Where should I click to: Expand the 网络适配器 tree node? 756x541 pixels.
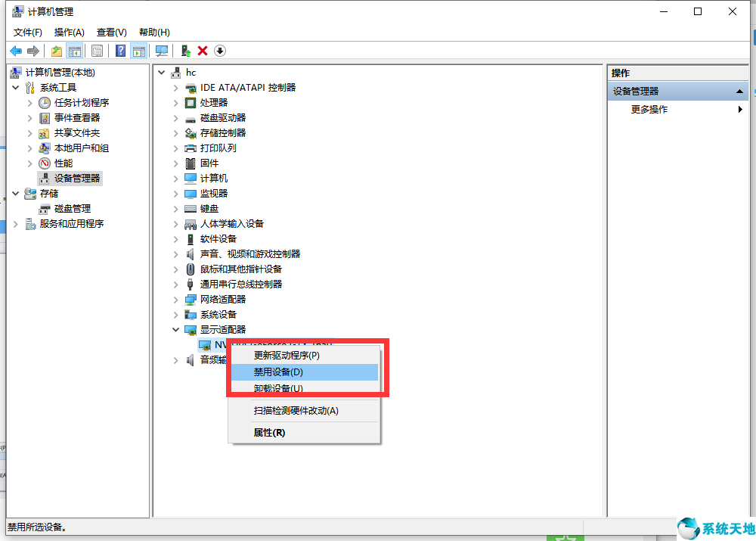175,299
